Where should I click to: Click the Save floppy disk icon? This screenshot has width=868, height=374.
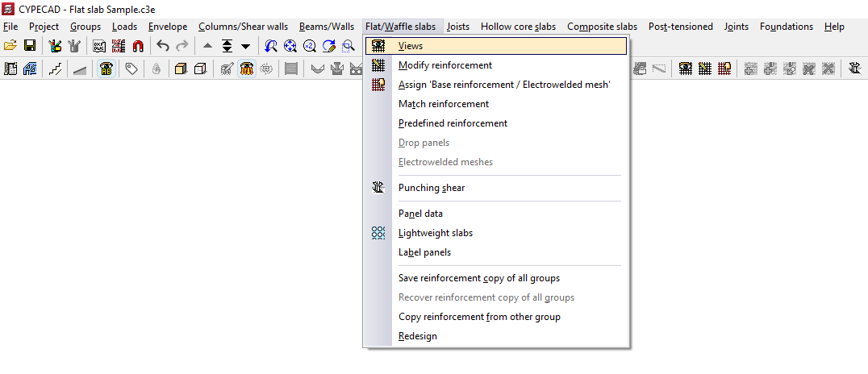(x=30, y=46)
